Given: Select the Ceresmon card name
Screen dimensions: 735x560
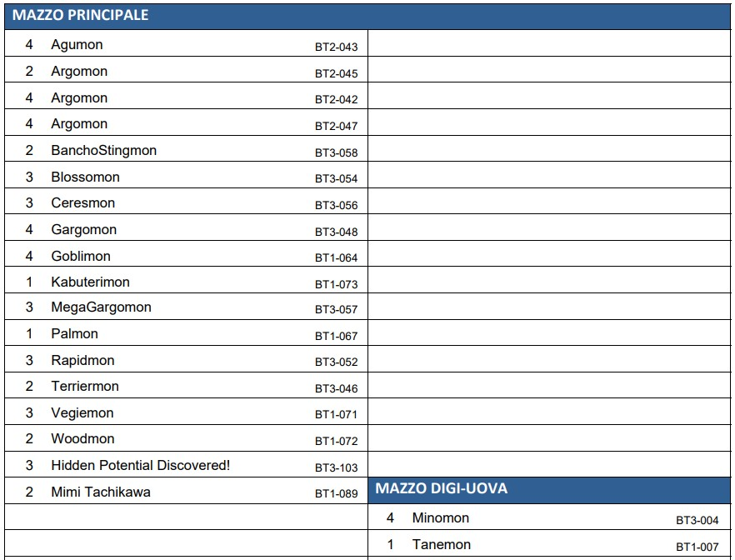Looking at the screenshot, I should pyautogui.click(x=83, y=202).
